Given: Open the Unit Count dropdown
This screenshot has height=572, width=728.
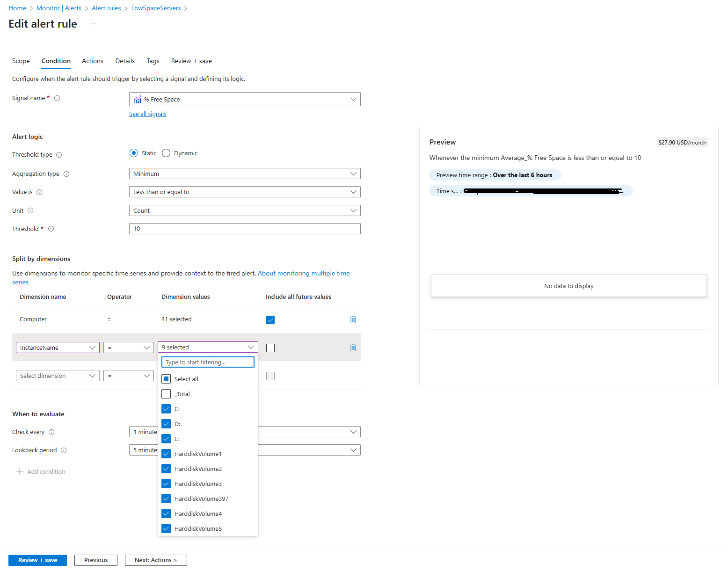Looking at the screenshot, I should (x=245, y=210).
